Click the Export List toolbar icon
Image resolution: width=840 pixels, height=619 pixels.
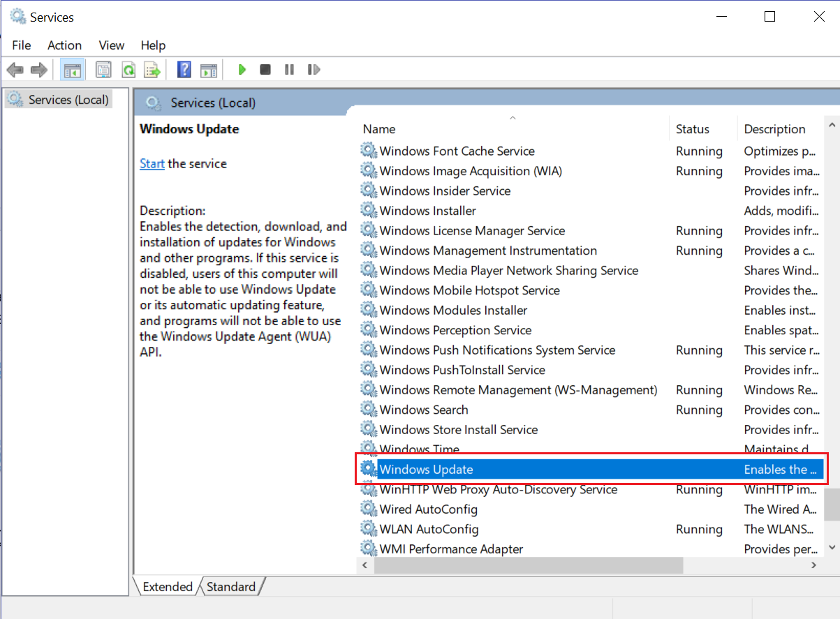point(152,70)
